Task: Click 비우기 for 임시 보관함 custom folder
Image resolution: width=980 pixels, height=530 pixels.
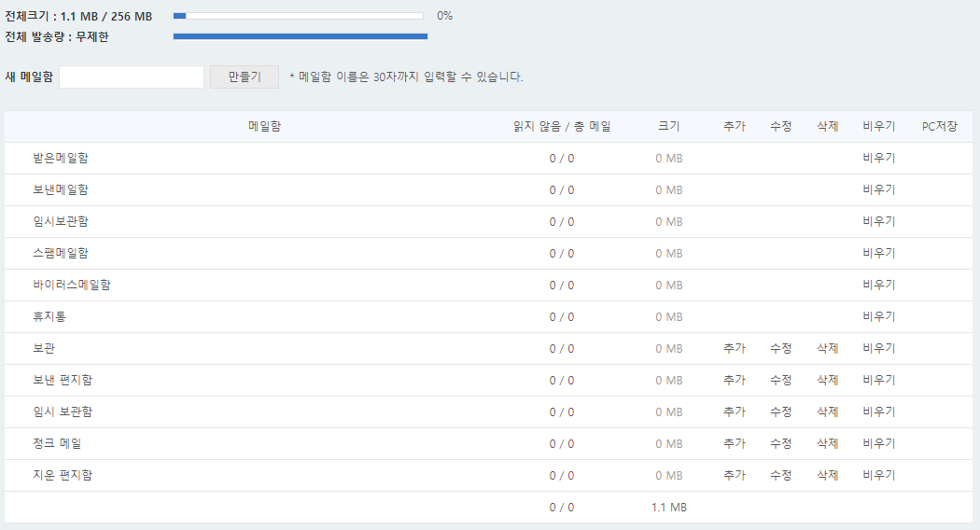Action: pyautogui.click(x=879, y=411)
